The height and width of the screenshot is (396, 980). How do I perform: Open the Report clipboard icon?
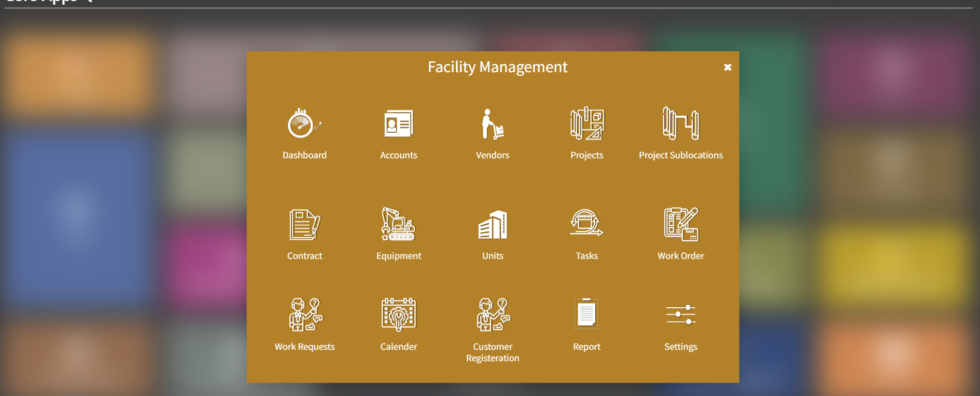(x=586, y=315)
